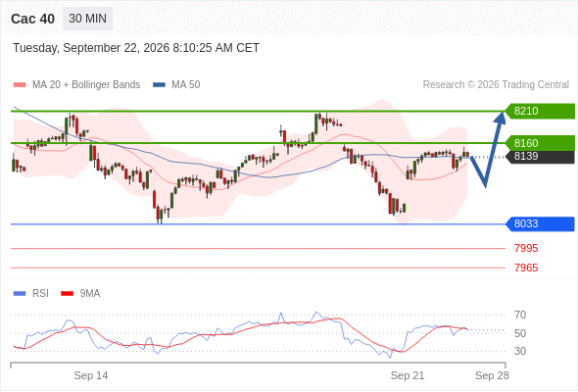Click the black 8139 current price tag
Viewport: 578px width, 392px height.
pyautogui.click(x=539, y=157)
